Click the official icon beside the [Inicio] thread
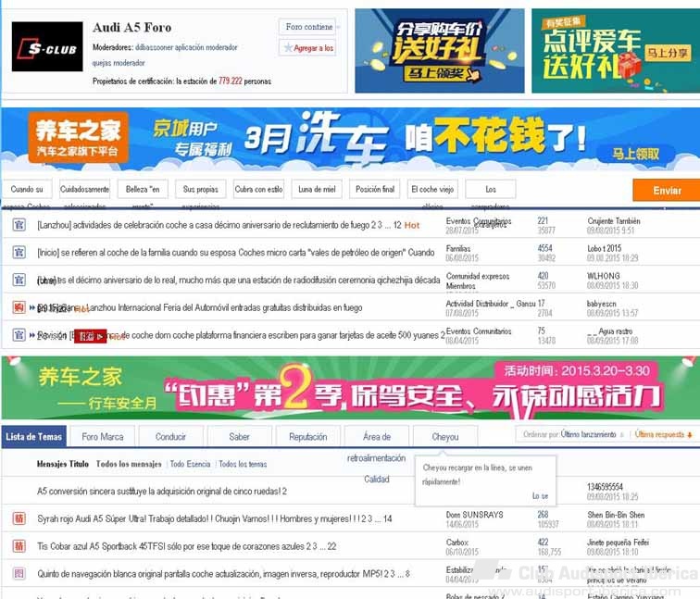Image resolution: width=700 pixels, height=599 pixels. pos(19,252)
